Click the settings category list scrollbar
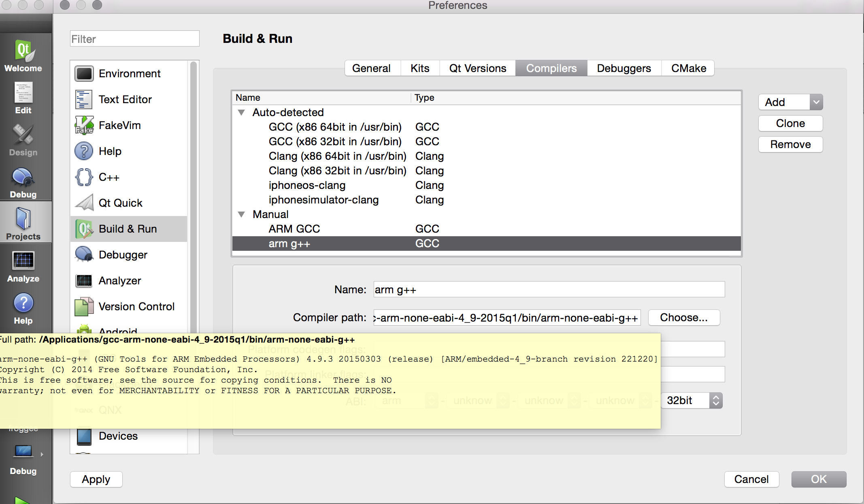The width and height of the screenshot is (864, 504). pos(194,198)
